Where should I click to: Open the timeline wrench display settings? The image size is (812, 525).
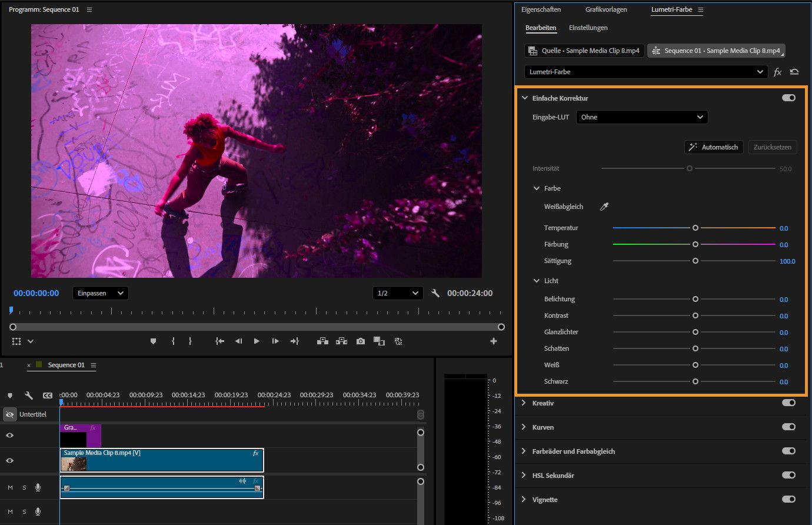pos(28,396)
